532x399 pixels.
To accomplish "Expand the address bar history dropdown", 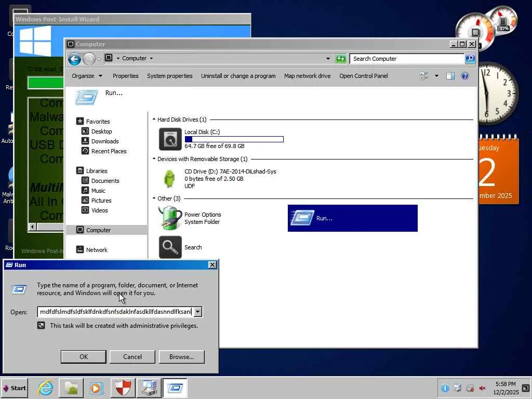I will [x=328, y=59].
